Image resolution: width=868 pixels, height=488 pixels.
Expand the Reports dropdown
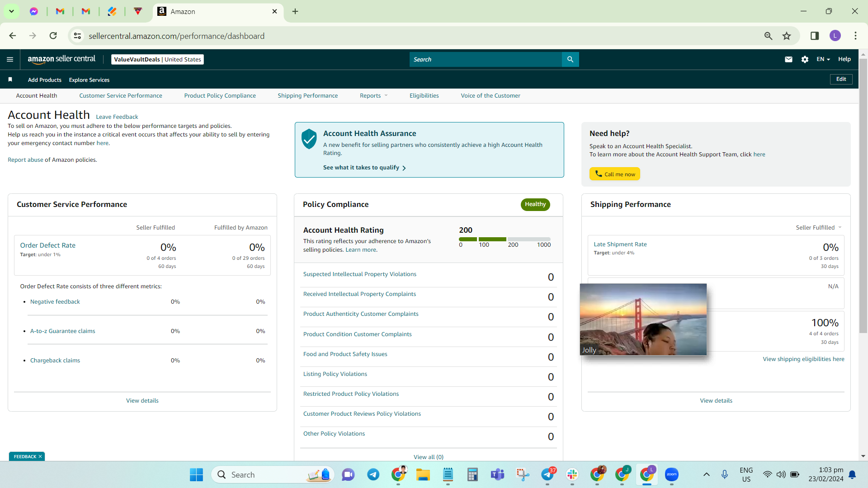(374, 95)
